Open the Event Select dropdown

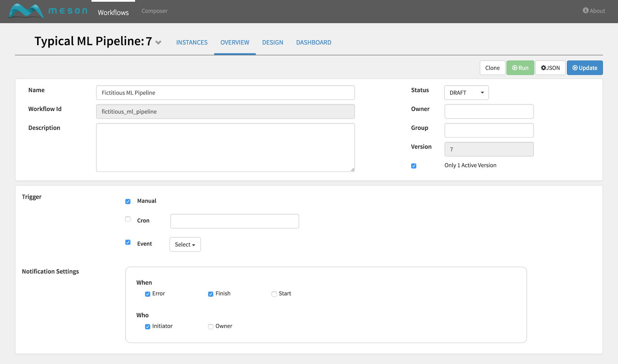point(185,244)
